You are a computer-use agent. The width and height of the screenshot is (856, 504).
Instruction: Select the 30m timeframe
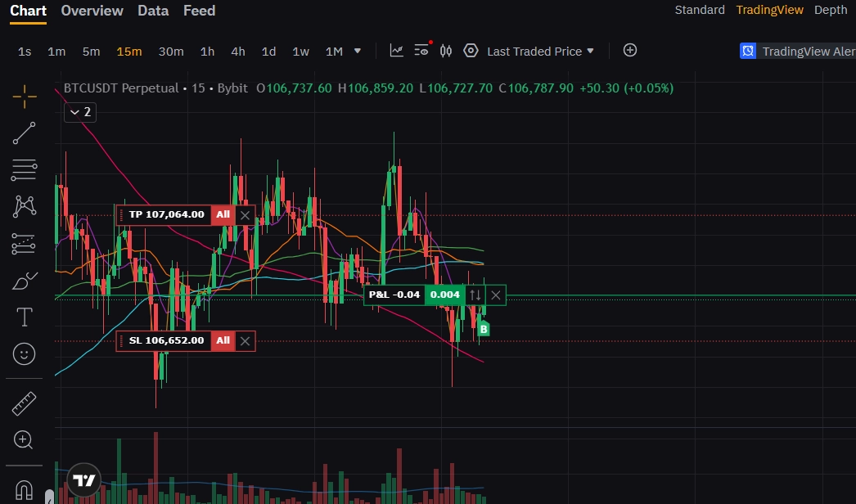[x=171, y=52]
